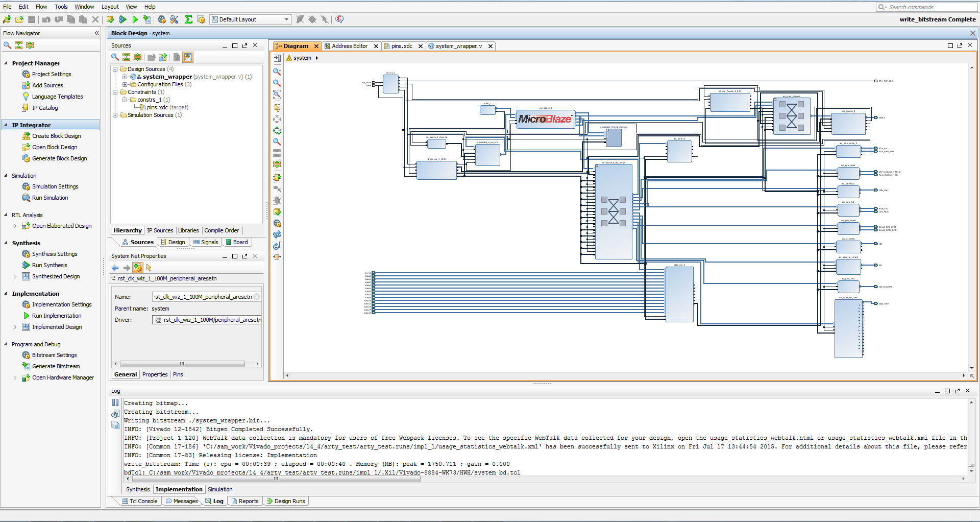Click the Xilinx feedback icon in main toolbar
Viewport: 980px width, 522px height.
[339, 19]
